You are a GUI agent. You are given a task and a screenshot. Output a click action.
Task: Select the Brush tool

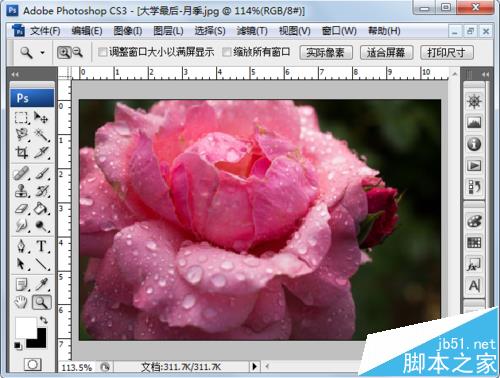point(41,173)
